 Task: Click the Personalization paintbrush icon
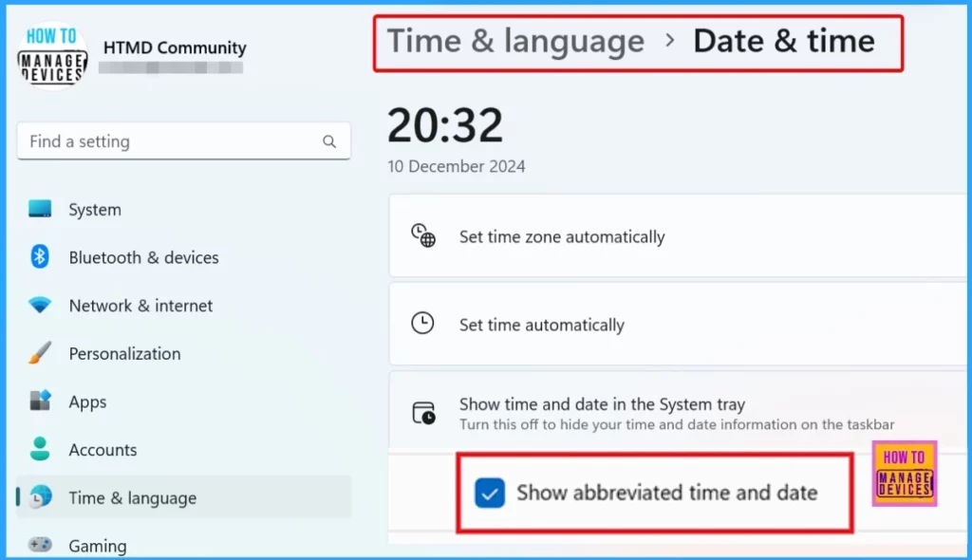[40, 353]
